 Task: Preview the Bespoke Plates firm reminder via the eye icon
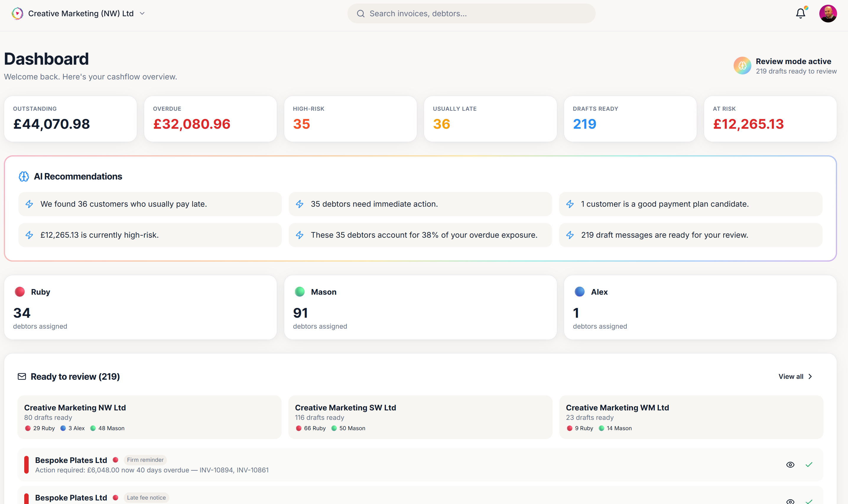(789, 464)
